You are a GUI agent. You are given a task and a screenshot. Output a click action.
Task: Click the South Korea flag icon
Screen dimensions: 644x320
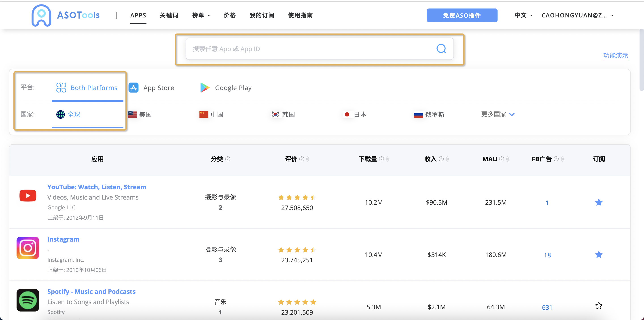pos(275,114)
